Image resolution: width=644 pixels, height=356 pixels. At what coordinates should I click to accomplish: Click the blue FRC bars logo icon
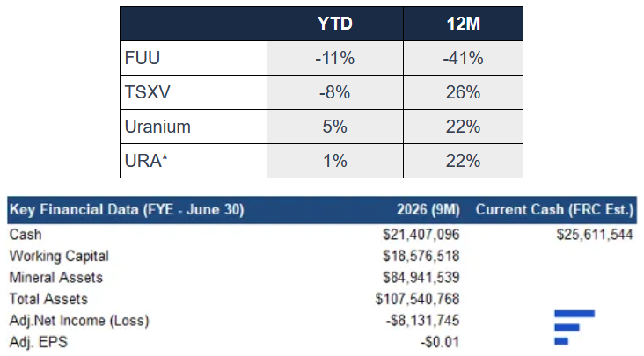tap(574, 327)
